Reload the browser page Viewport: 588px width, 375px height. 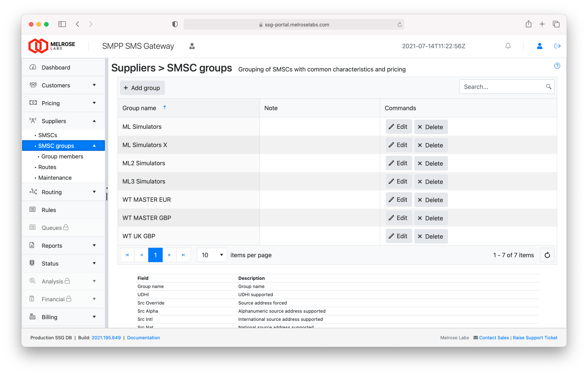(x=399, y=25)
